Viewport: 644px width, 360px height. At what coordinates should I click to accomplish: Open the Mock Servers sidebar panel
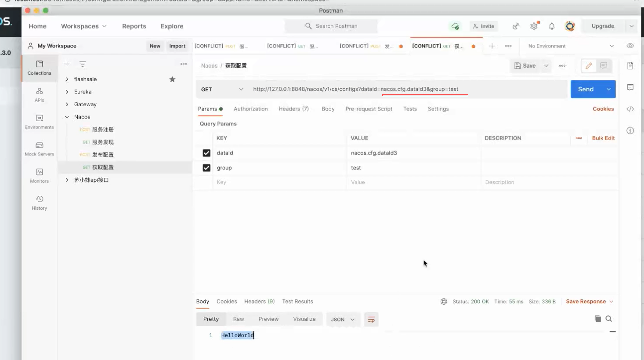pyautogui.click(x=40, y=149)
